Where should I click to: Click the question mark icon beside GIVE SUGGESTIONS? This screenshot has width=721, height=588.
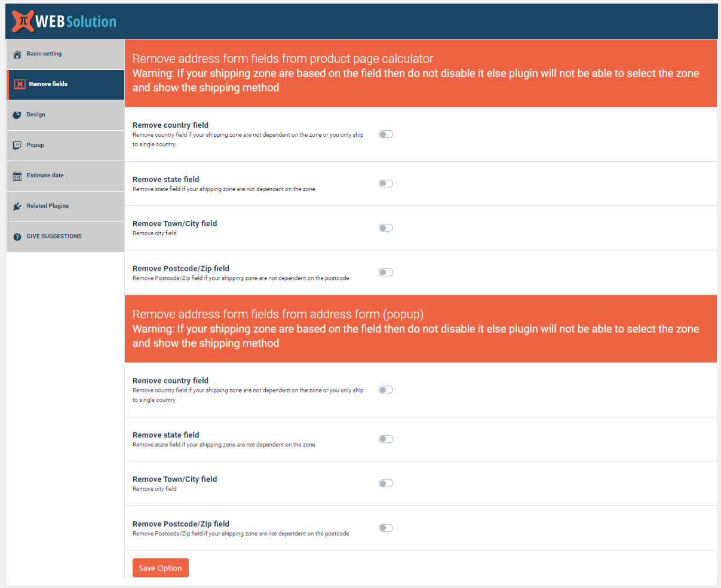coord(17,237)
